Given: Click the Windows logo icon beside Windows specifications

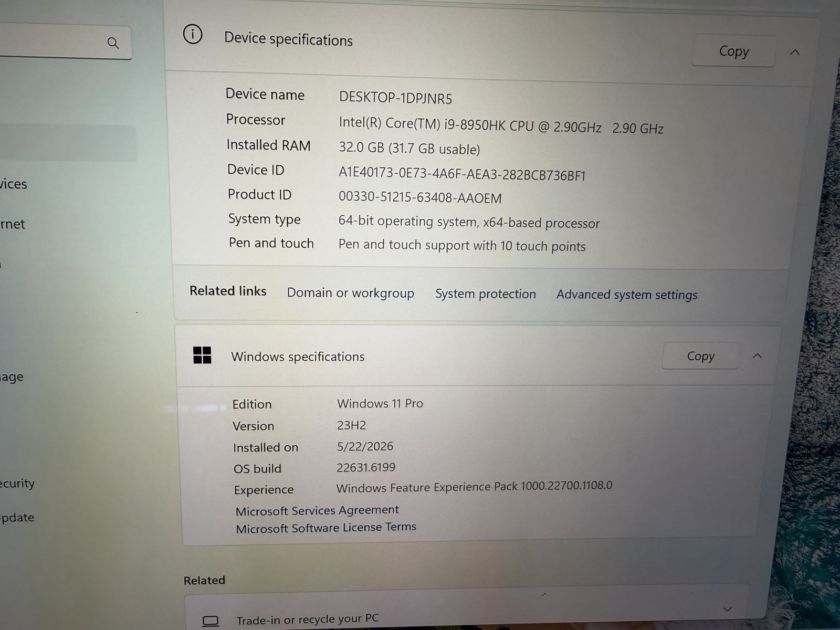Looking at the screenshot, I should [x=202, y=355].
